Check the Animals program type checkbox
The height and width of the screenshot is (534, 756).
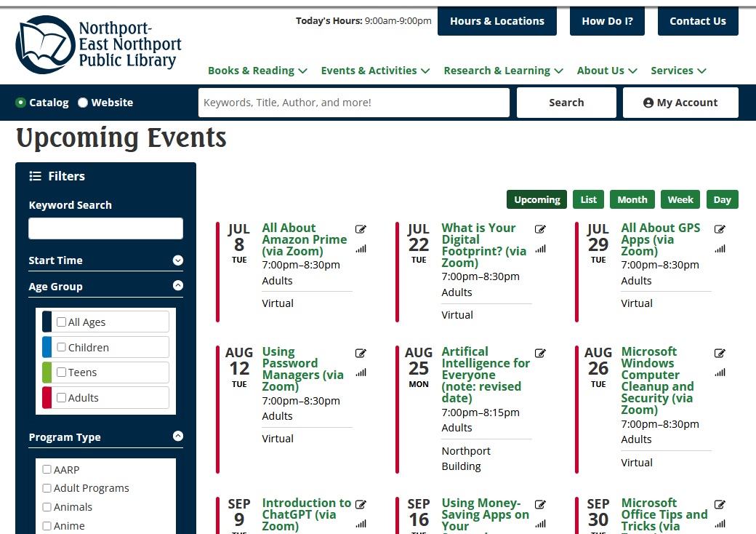point(47,506)
